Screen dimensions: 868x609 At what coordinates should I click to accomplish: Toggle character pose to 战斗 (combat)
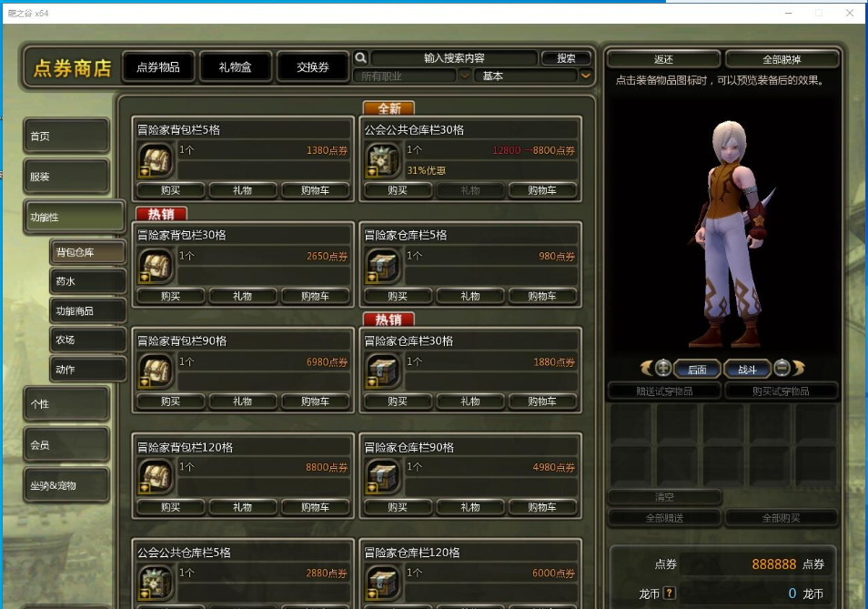747,370
